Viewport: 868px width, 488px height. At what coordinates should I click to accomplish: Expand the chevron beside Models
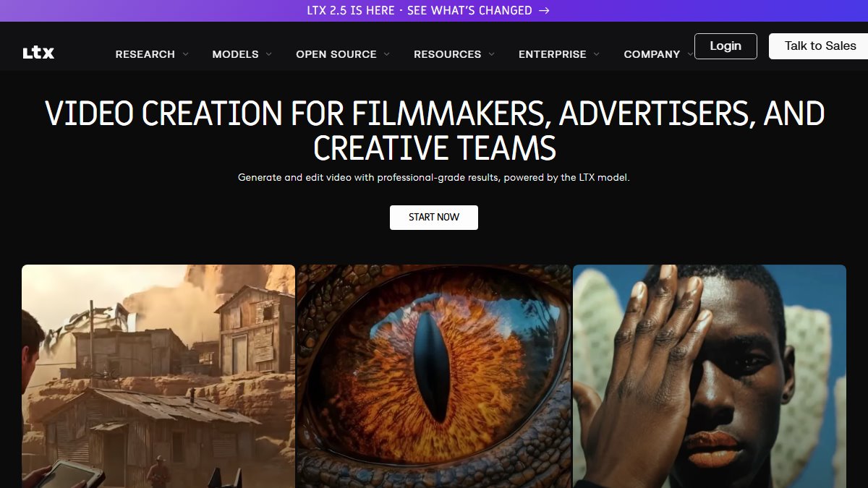click(269, 54)
